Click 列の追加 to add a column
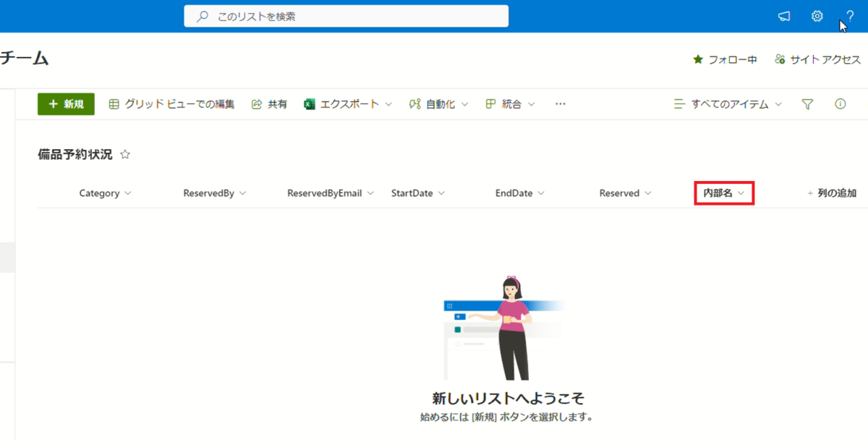The height and width of the screenshot is (440, 868). pyautogui.click(x=832, y=193)
